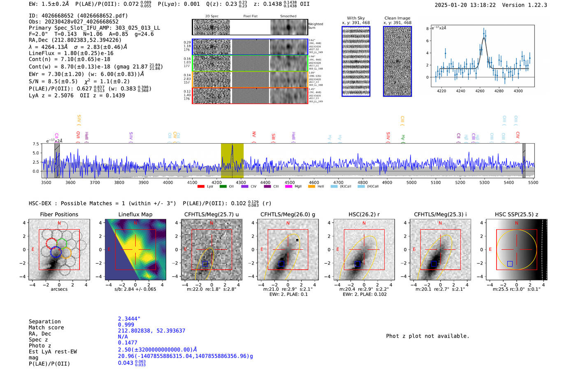Select the HSC(26.2) r-band cutout
Image resolution: width=576 pixels, height=392 pixels.
point(364,249)
